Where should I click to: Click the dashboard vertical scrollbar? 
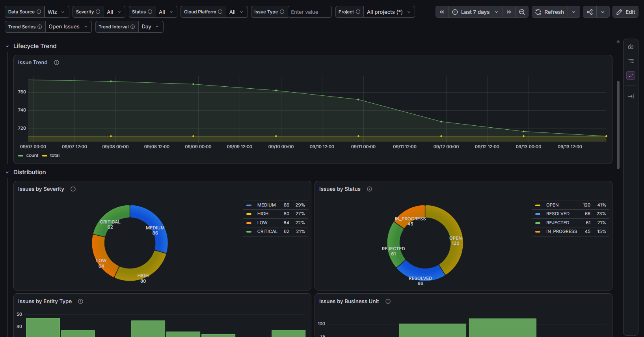pyautogui.click(x=618, y=125)
